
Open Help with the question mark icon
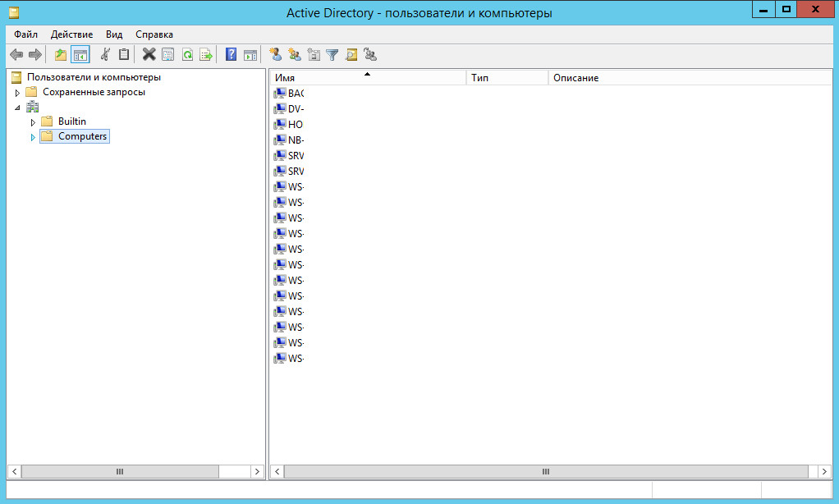232,54
